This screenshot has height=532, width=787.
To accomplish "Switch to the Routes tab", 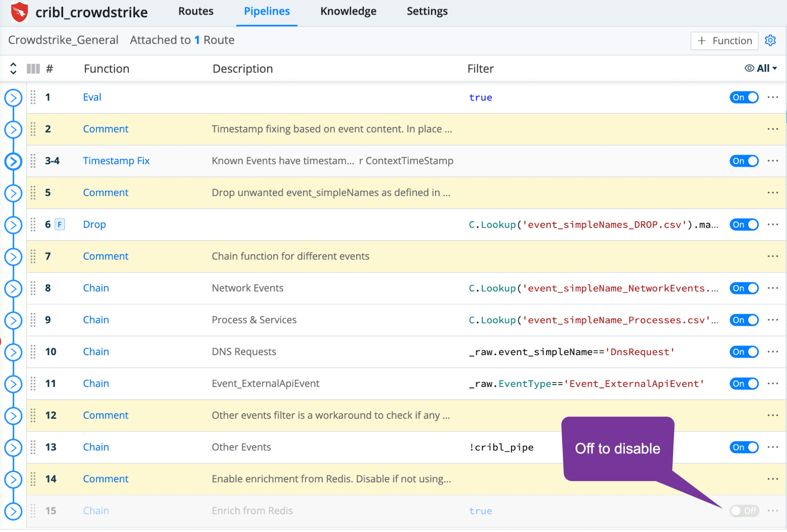I will point(196,11).
